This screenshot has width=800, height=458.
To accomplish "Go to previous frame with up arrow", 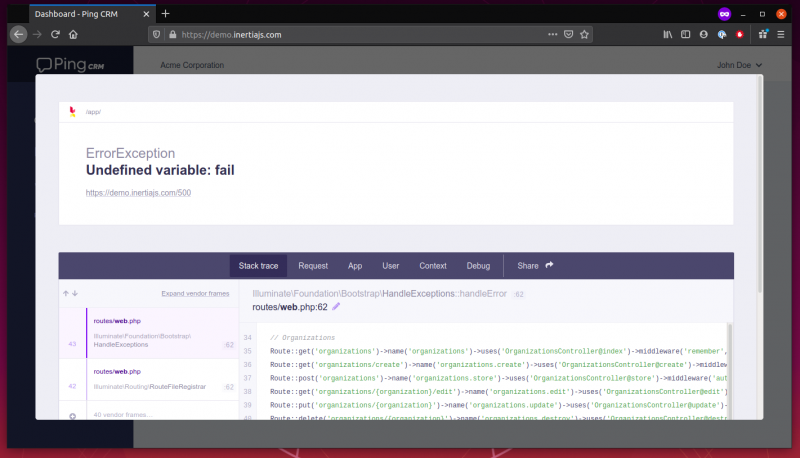I will coord(66,293).
